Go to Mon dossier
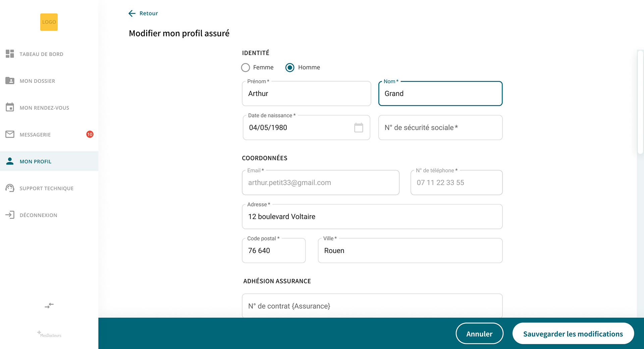The width and height of the screenshot is (644, 349). click(x=49, y=81)
